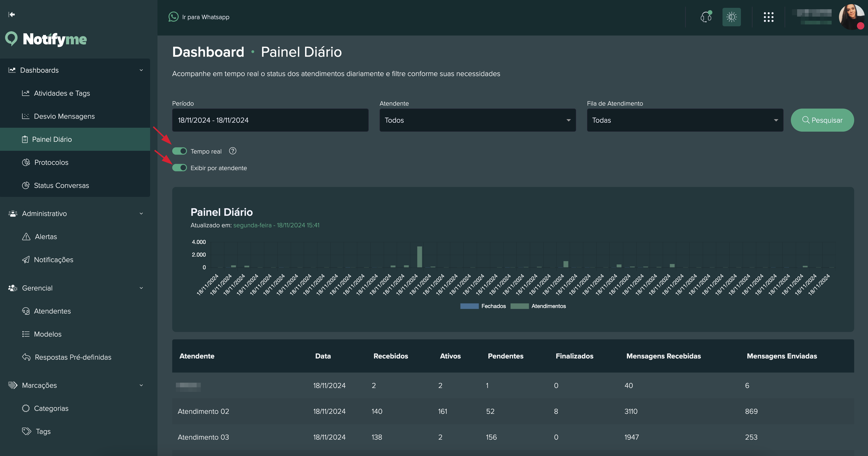The image size is (868, 456).
Task: Turn off Exibir por atendente
Action: (180, 168)
